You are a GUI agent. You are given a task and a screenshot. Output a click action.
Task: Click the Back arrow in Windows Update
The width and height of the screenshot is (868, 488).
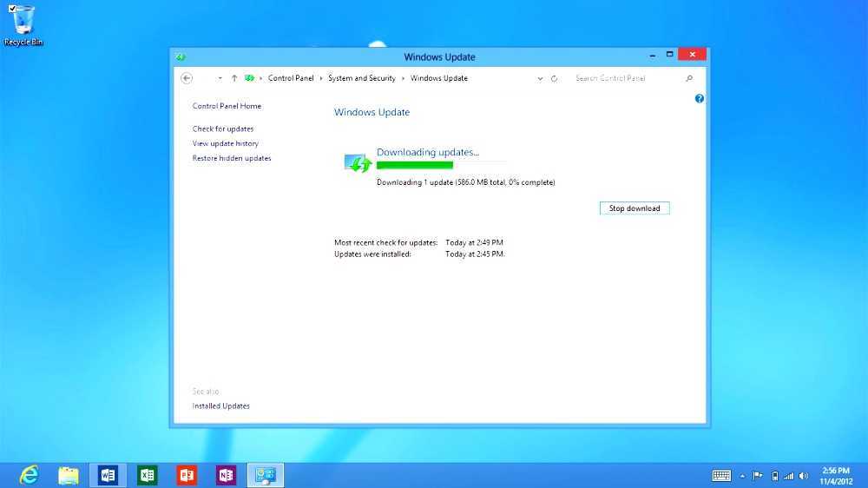point(187,78)
